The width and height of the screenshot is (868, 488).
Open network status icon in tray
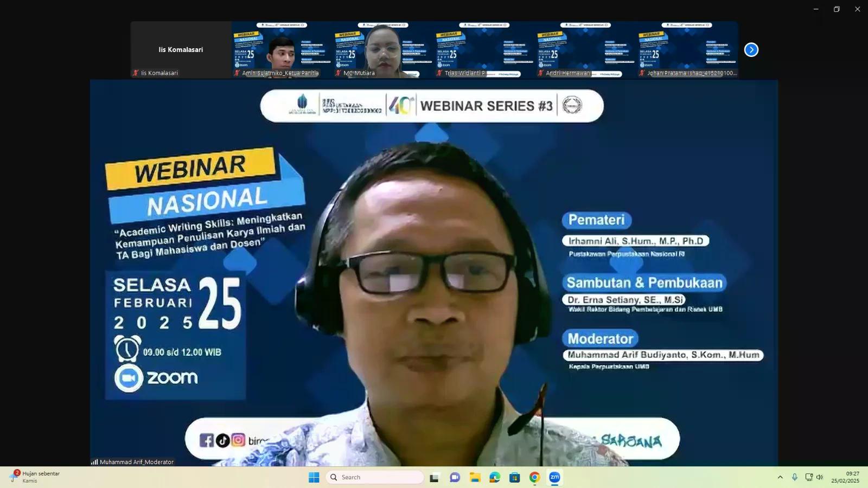click(808, 477)
